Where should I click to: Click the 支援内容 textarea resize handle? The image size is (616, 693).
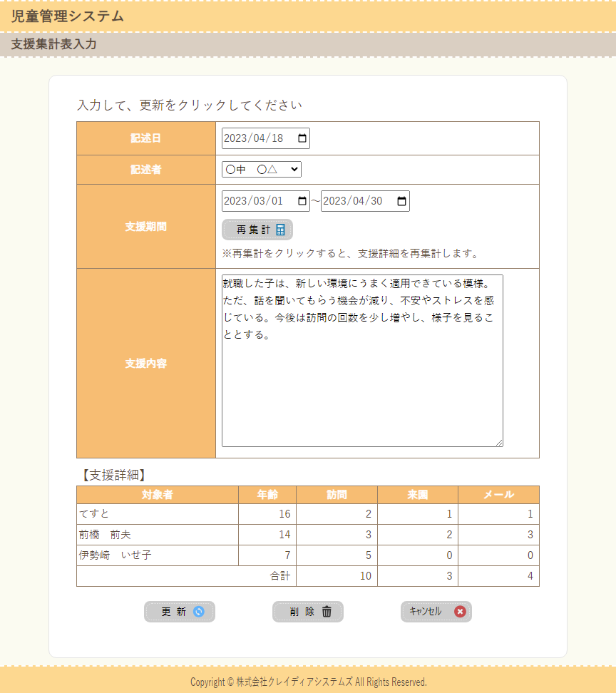499,443
